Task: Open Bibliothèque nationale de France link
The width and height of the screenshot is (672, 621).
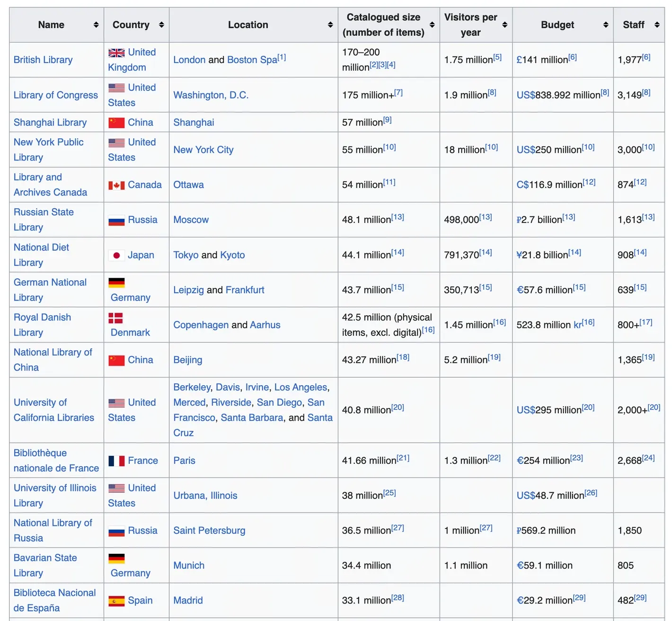Action: pos(56,461)
